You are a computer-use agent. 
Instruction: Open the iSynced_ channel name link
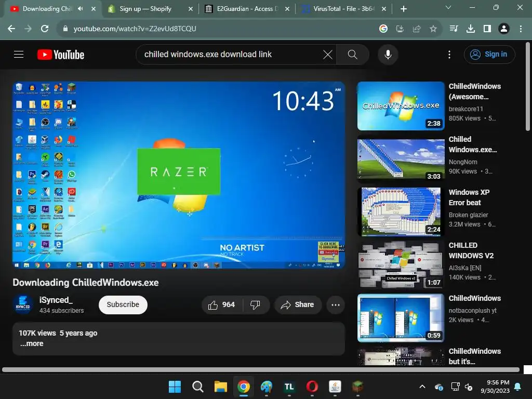tap(56, 300)
